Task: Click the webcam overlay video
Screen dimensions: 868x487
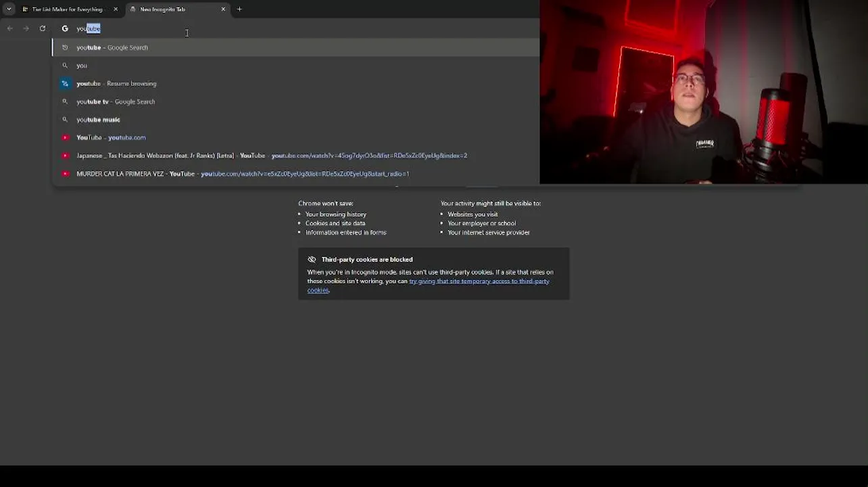Action: [x=704, y=92]
